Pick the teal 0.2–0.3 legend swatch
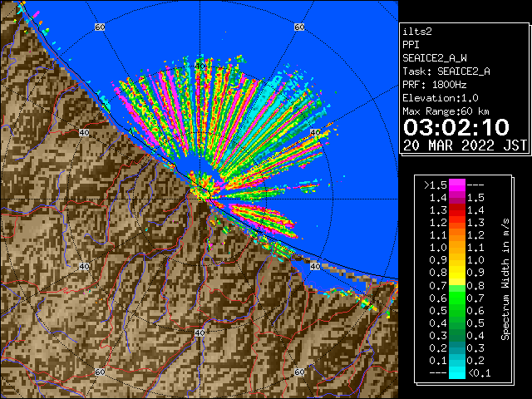 coord(457,348)
